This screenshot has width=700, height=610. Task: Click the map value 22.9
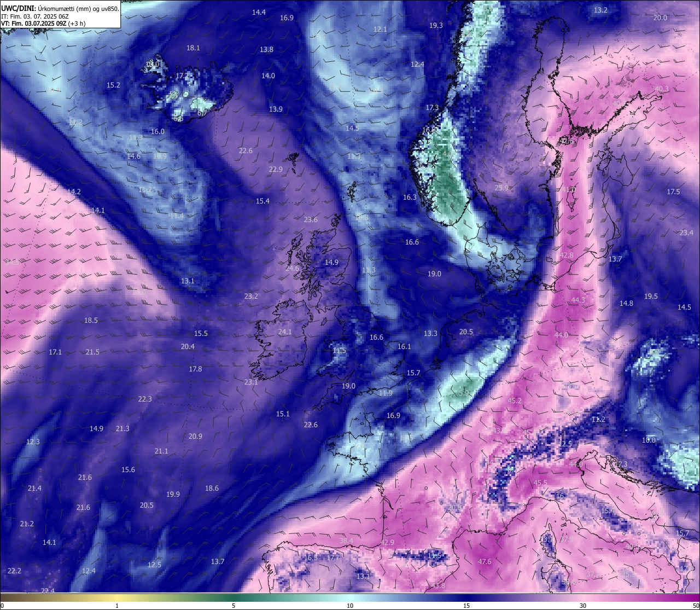[276, 169]
